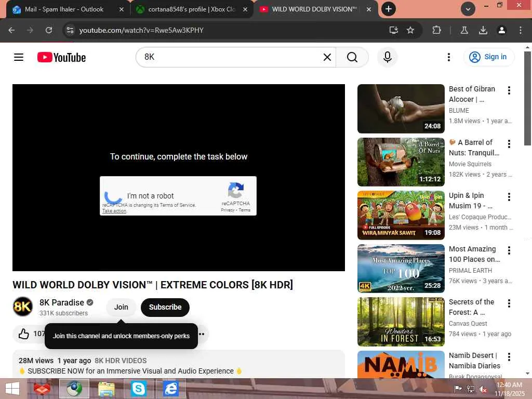Open YouTube settings three-dot menu by Sign in
Screen dimensions: 532x399
(448, 57)
